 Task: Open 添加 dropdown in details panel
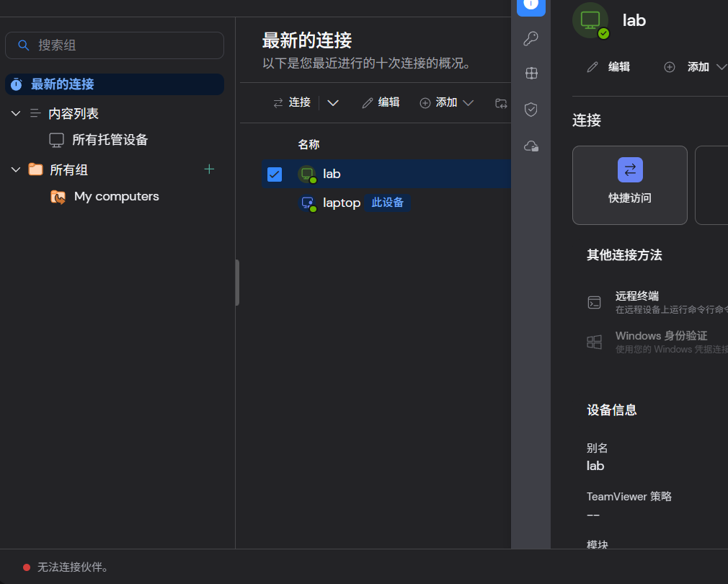tap(695, 67)
